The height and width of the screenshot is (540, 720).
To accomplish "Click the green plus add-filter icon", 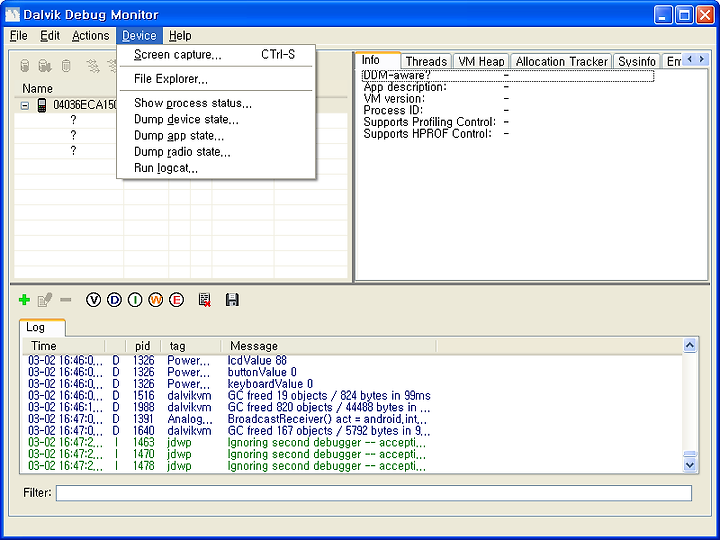I will [x=24, y=300].
